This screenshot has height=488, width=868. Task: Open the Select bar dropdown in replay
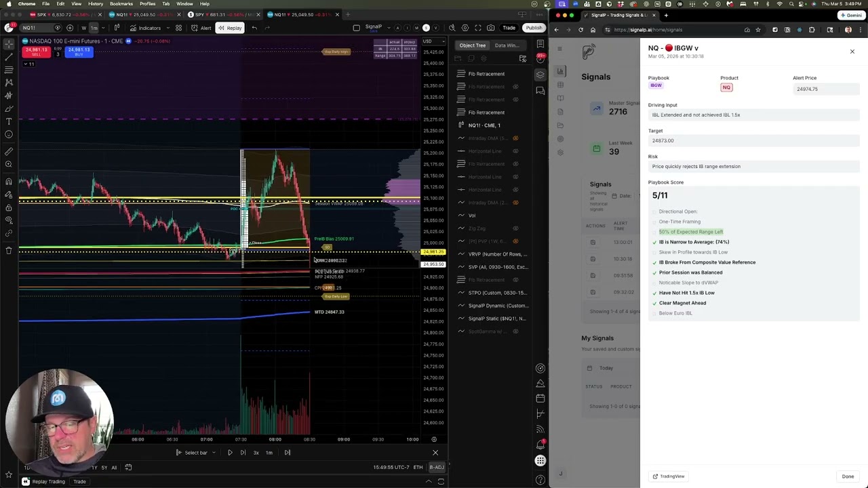tap(196, 452)
